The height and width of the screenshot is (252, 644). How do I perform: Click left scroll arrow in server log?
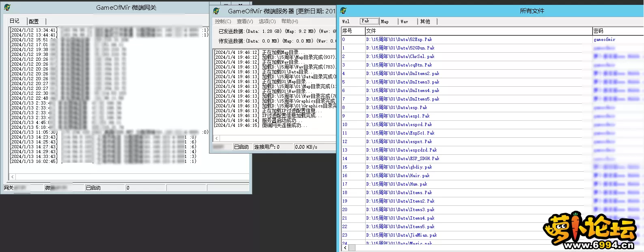[216, 139]
